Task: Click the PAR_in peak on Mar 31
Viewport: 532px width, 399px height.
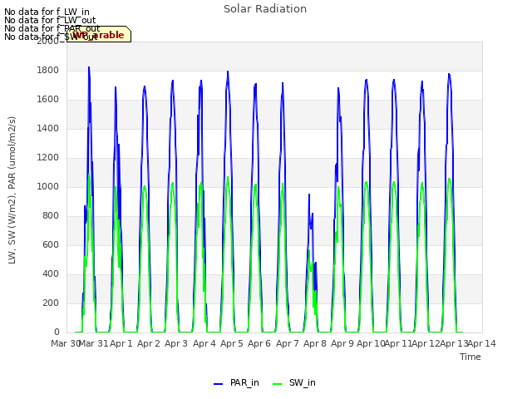Action: tap(89, 67)
